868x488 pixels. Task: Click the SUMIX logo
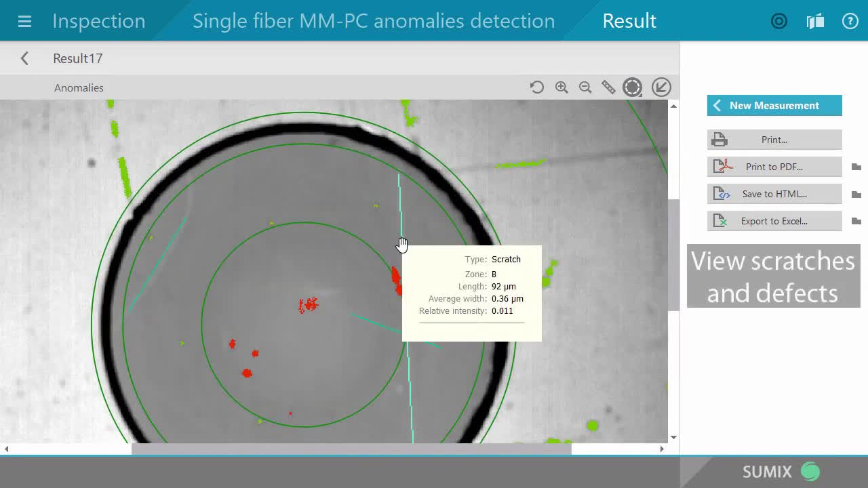(x=781, y=472)
